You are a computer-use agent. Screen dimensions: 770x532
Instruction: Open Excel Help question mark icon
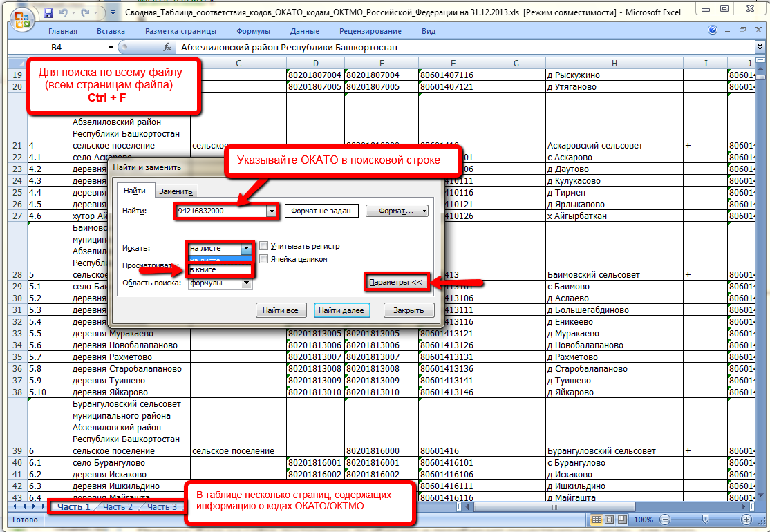pyautogui.click(x=713, y=31)
